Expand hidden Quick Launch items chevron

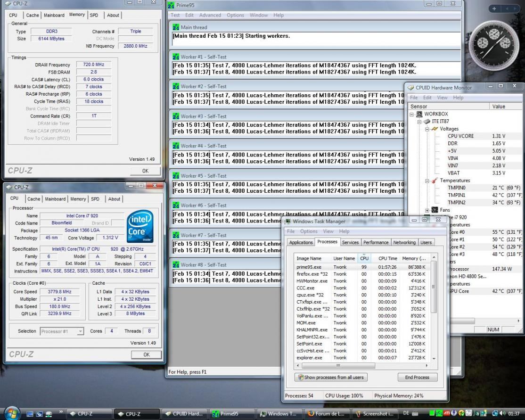(x=61, y=412)
